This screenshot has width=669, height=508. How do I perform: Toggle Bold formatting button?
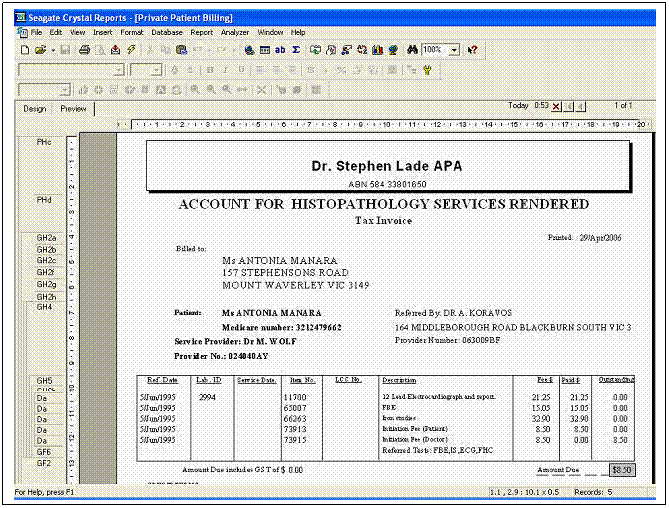[210, 70]
